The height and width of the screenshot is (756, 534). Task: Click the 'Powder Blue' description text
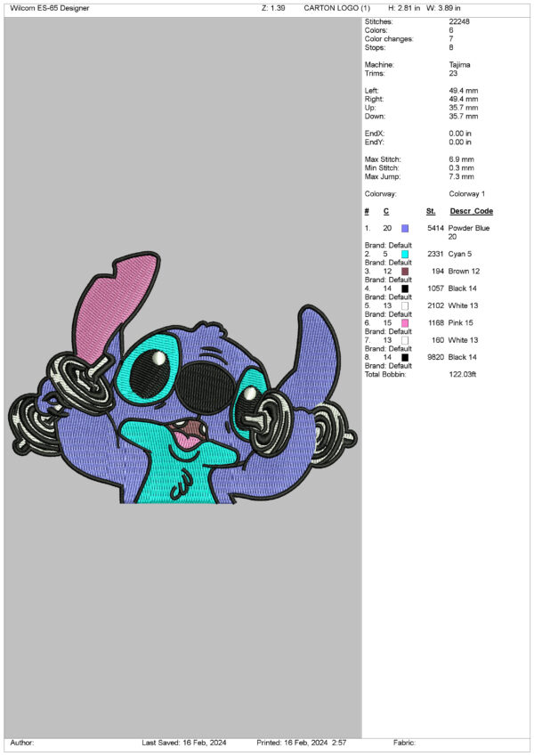coord(469,228)
